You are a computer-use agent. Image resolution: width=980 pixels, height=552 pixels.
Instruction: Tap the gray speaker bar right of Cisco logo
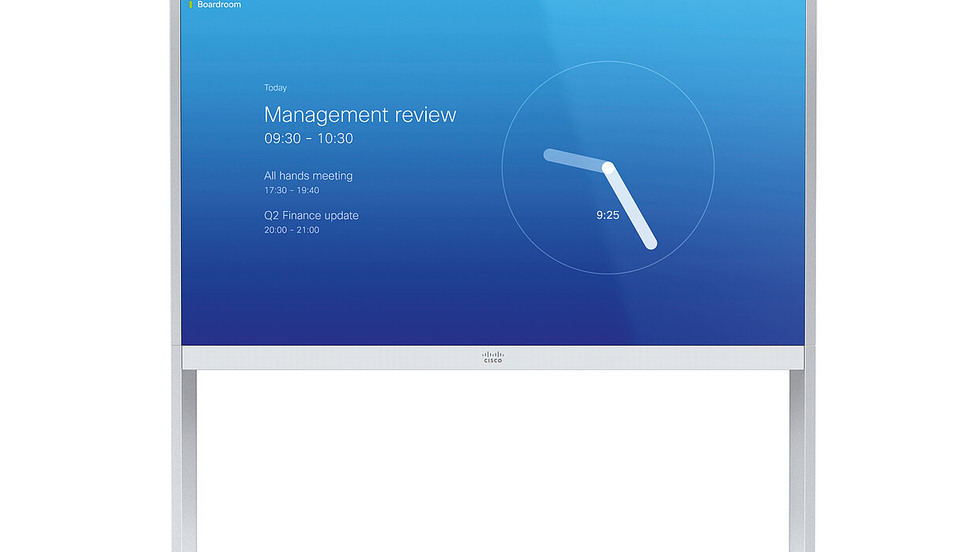coord(648,357)
